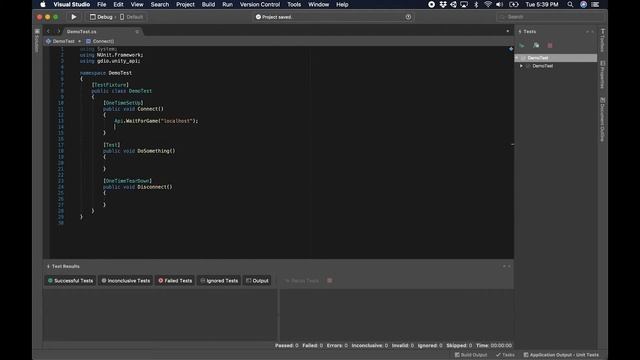Open the View menu
Image resolution: width=640 pixels, height=360 pixels.
pyautogui.click(x=137, y=4)
